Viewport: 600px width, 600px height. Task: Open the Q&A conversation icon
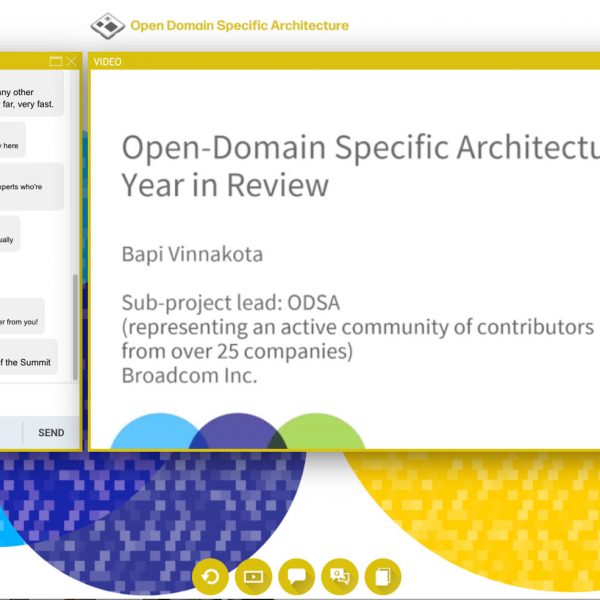[x=340, y=577]
